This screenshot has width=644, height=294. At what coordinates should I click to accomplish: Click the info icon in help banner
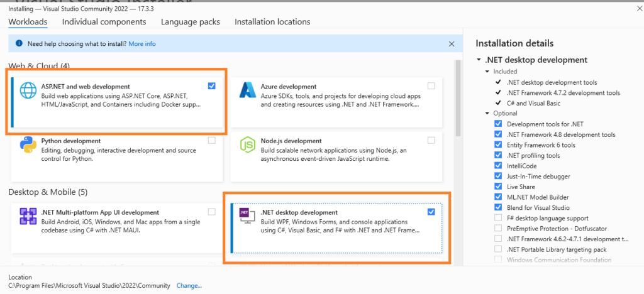19,43
